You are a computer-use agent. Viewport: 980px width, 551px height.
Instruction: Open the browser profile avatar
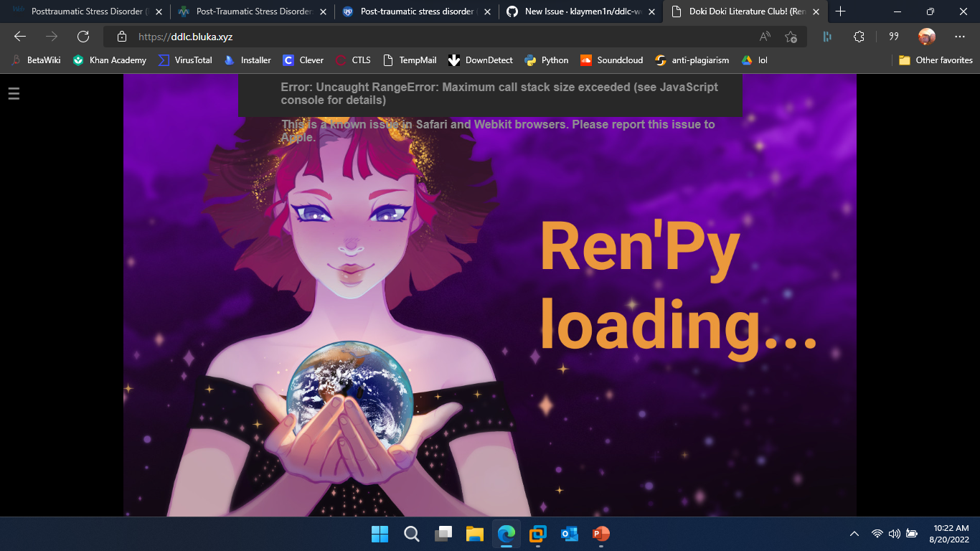926,36
